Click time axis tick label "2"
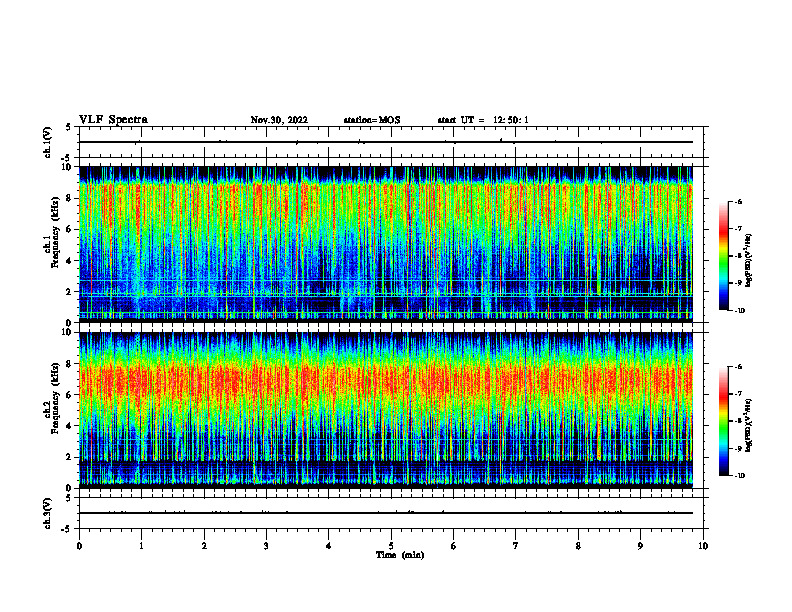Viewport: 792px width, 612px height. 204,546
